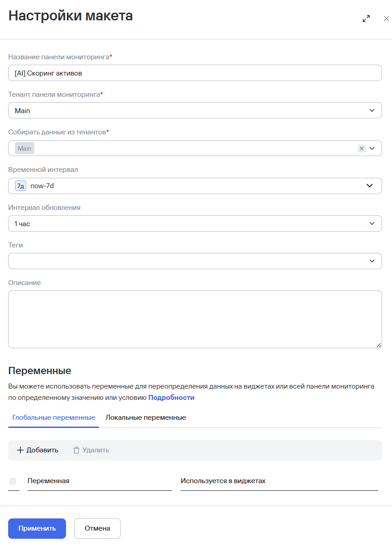
Task: Click into the Описание text area
Action: pos(195,319)
